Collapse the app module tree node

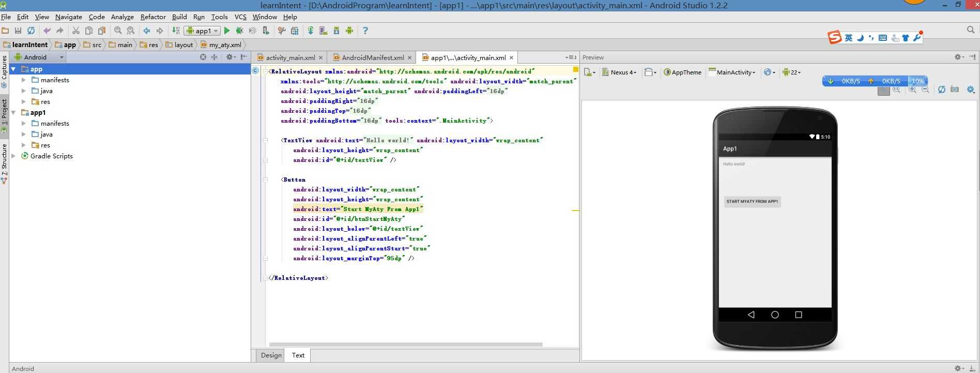point(13,69)
